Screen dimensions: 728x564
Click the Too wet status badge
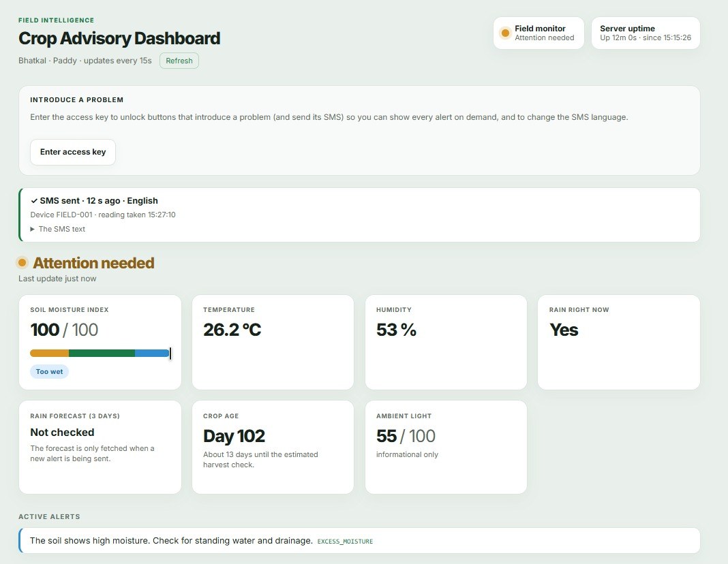pos(49,371)
